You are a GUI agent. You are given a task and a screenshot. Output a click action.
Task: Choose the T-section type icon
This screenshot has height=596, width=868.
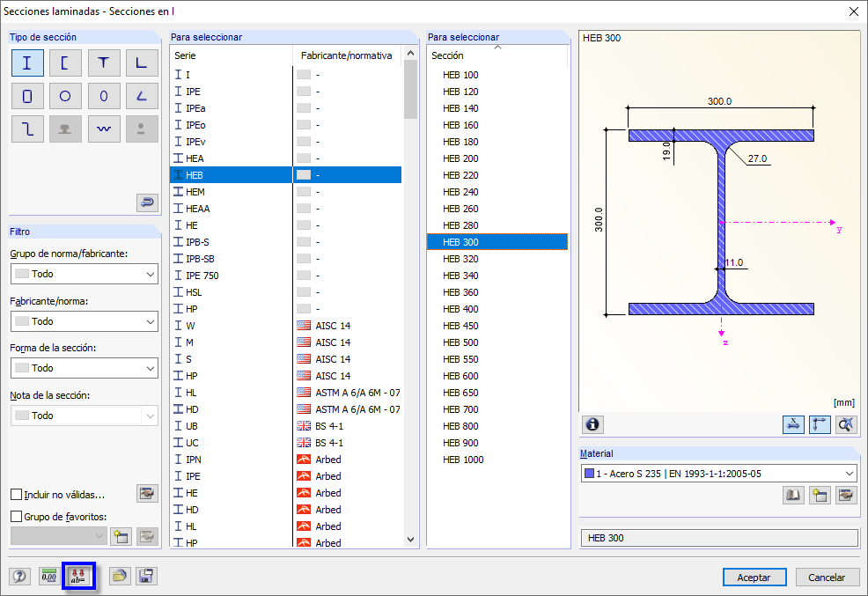pos(104,63)
